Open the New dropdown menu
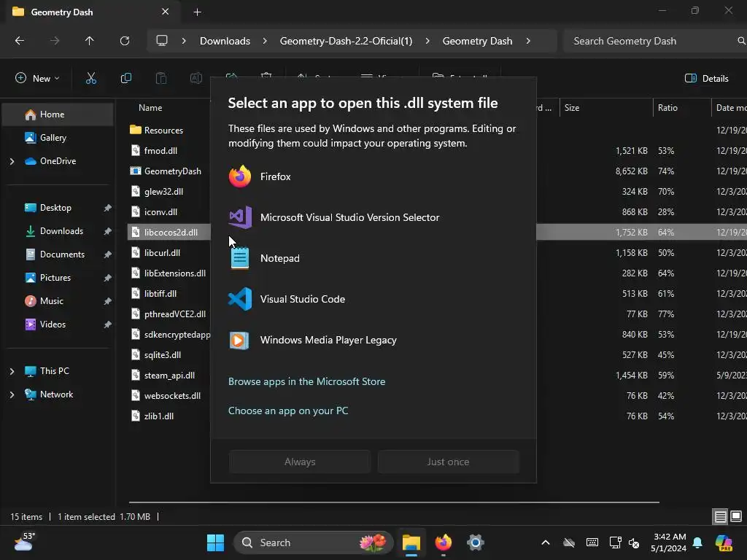Screen dimensions: 747x560 point(37,78)
